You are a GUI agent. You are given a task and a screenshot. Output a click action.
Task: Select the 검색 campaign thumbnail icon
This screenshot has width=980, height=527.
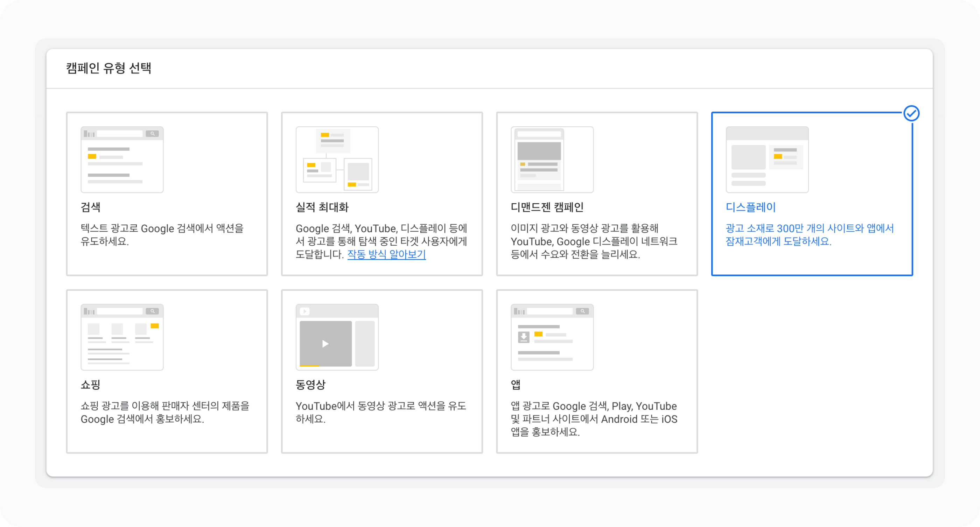pos(122,159)
